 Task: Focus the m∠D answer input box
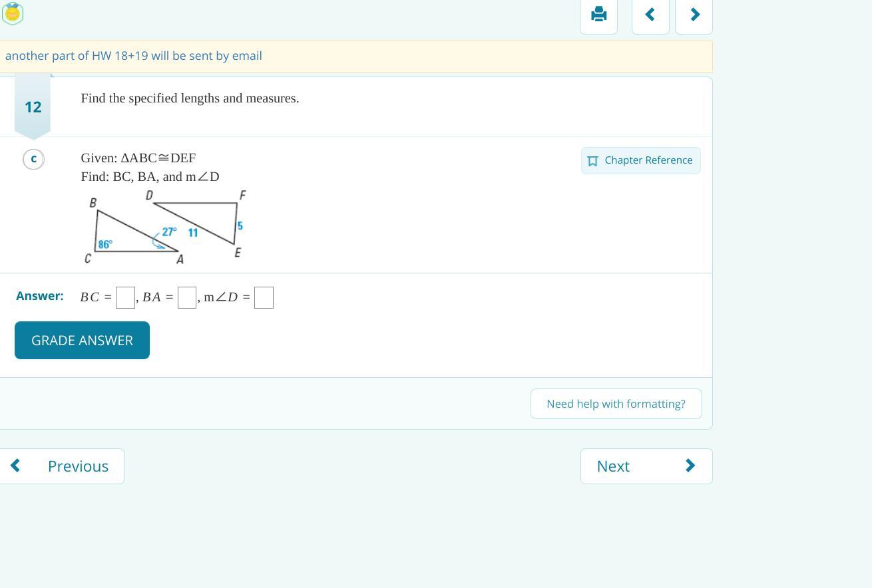pos(264,297)
